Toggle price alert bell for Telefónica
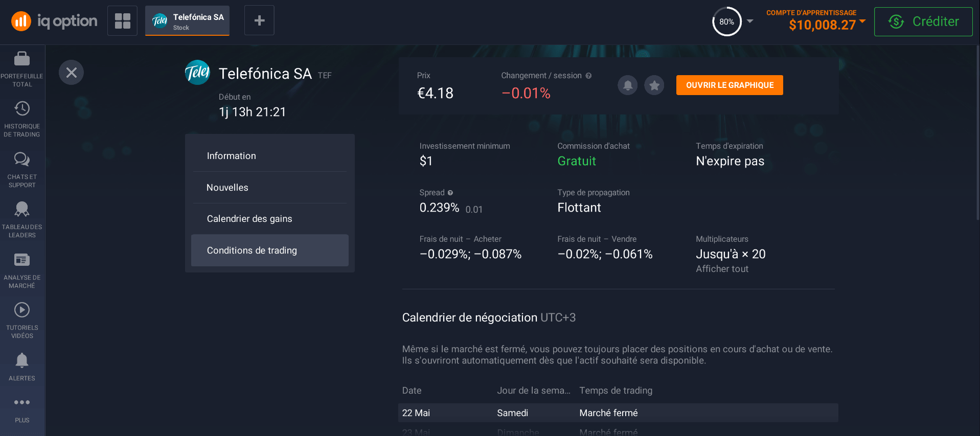Screen dimensions: 980x436 pyautogui.click(x=628, y=85)
